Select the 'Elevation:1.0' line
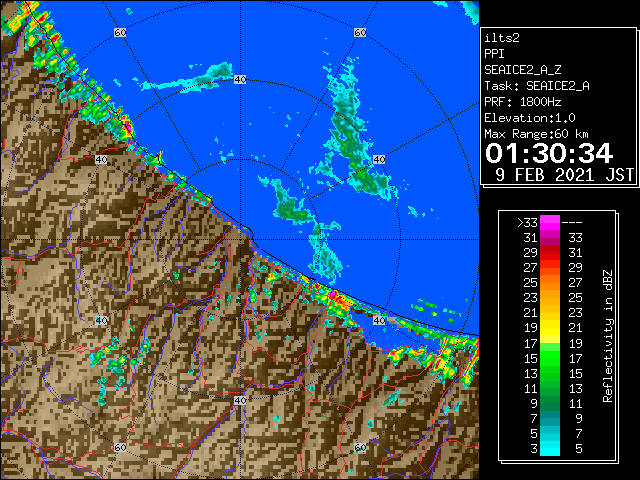The width and height of the screenshot is (640, 480). tap(530, 118)
